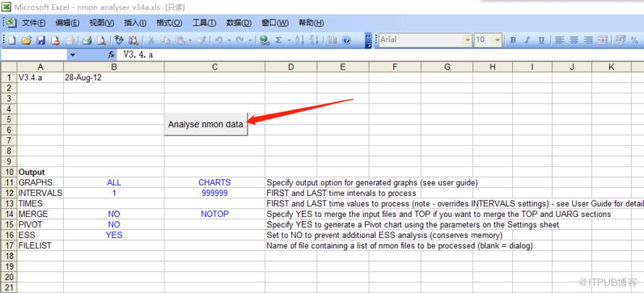Open the Undo history arrow
This screenshot has width=644, height=293.
coord(229,41)
